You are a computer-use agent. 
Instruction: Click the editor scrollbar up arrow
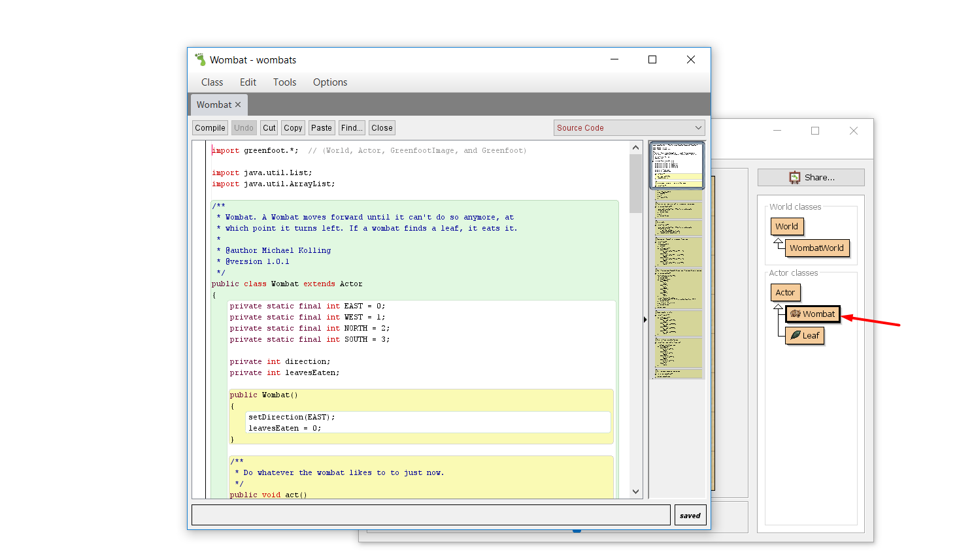pos(635,148)
